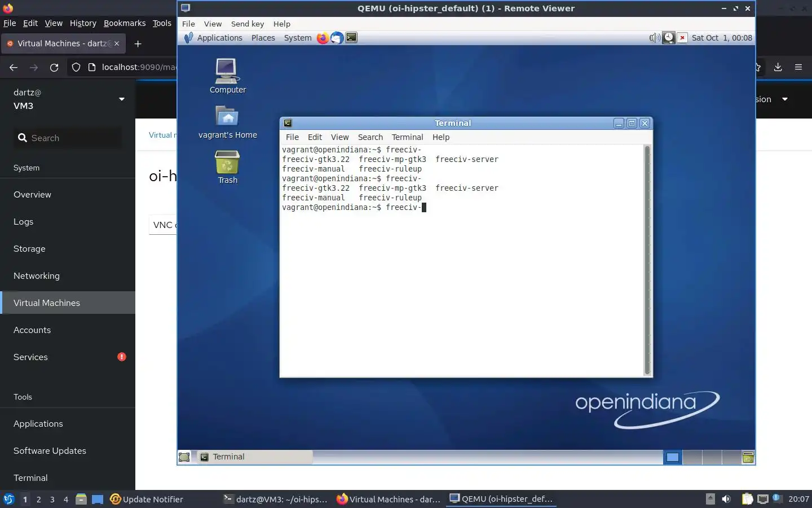Launch Thunderbird from the guest top panel
The image size is (812, 508).
tap(337, 38)
